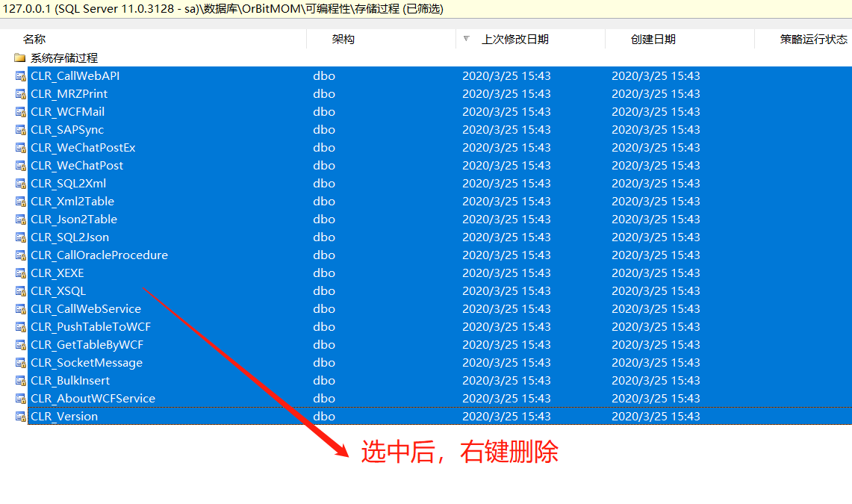Select the CLR_XEXE stored procedure

pos(57,273)
